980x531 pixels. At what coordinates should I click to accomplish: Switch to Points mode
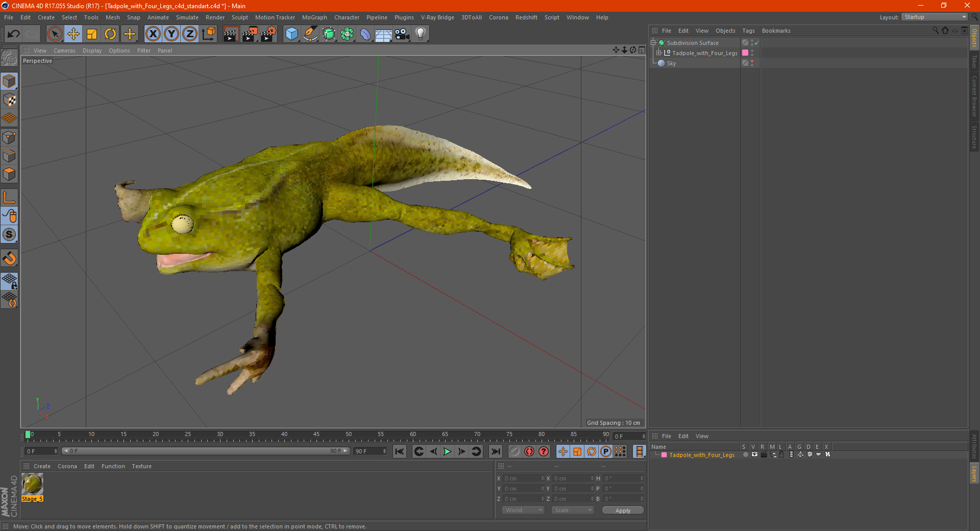[9, 137]
